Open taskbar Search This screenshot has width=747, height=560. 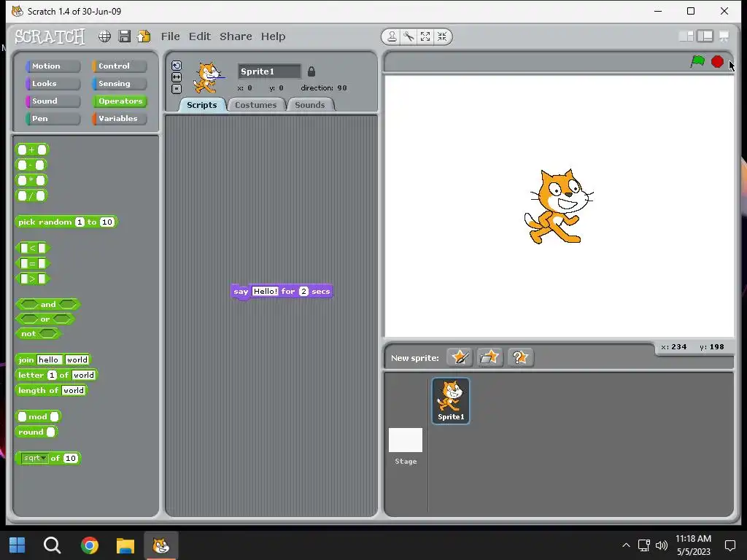52,545
